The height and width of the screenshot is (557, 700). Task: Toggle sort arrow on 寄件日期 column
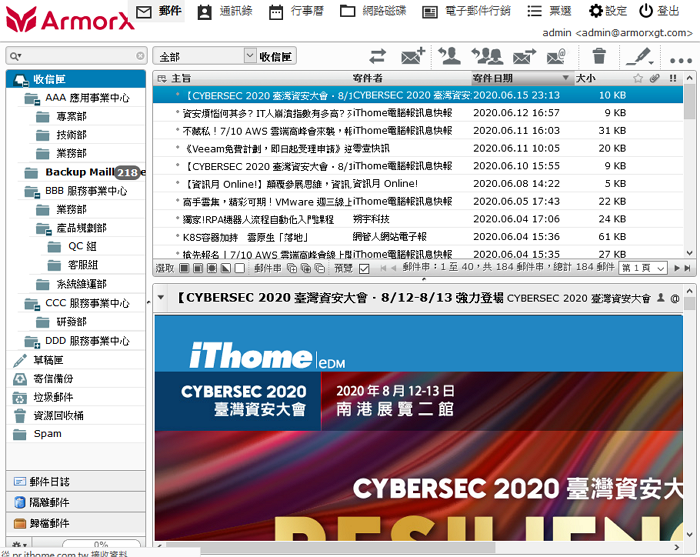pyautogui.click(x=565, y=78)
